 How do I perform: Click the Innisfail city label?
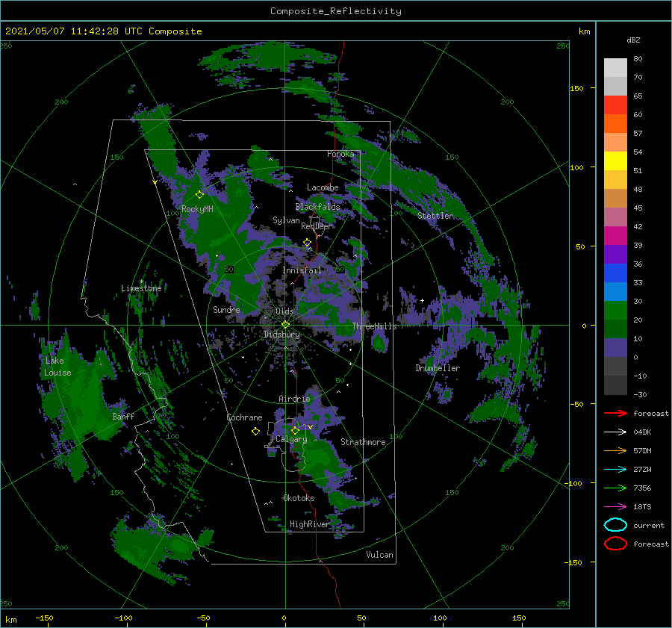tap(302, 270)
